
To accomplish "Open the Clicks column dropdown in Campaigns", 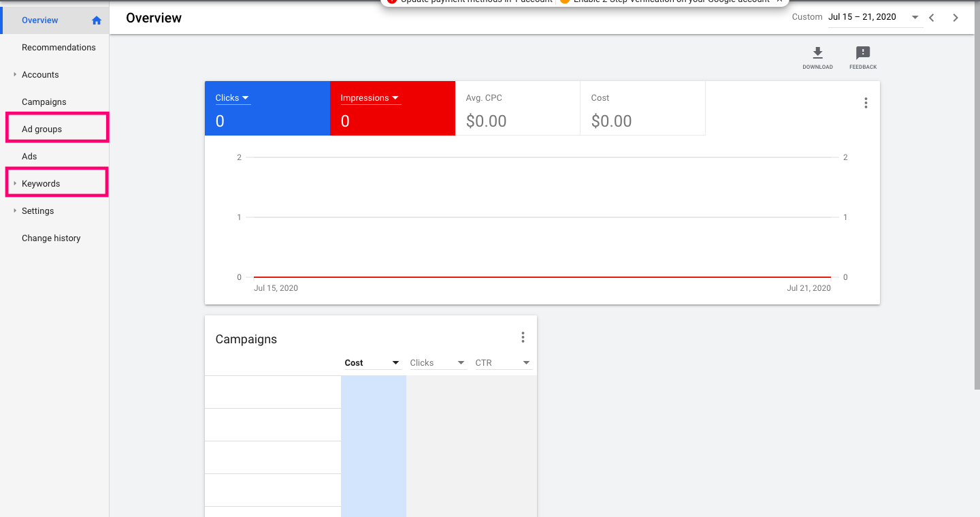I will [x=438, y=363].
